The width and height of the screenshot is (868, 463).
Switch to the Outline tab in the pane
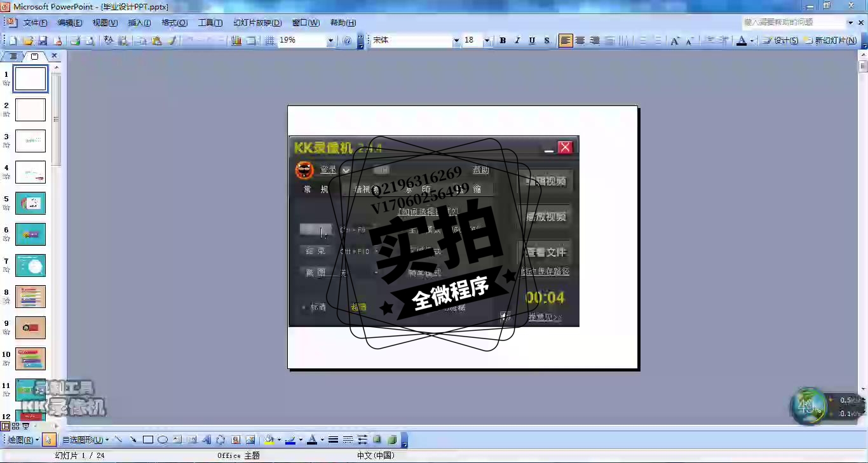click(x=13, y=57)
